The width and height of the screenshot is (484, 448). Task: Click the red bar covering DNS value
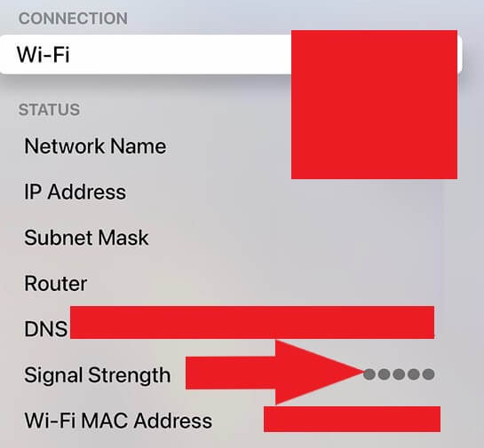[x=252, y=323]
